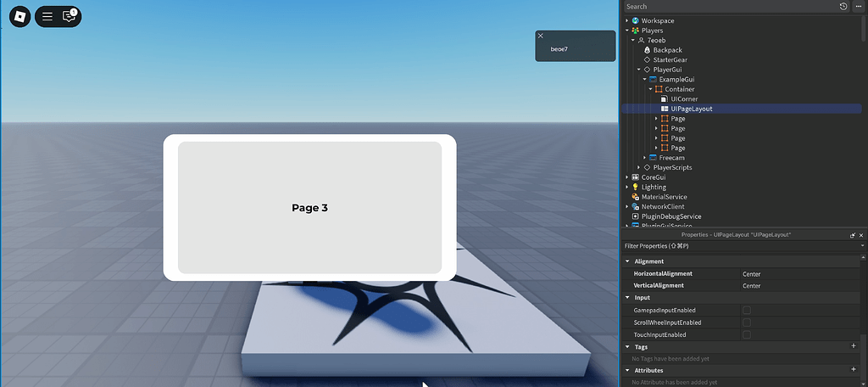The height and width of the screenshot is (387, 868).
Task: Select the VerticalAlignment property name
Action: point(659,285)
